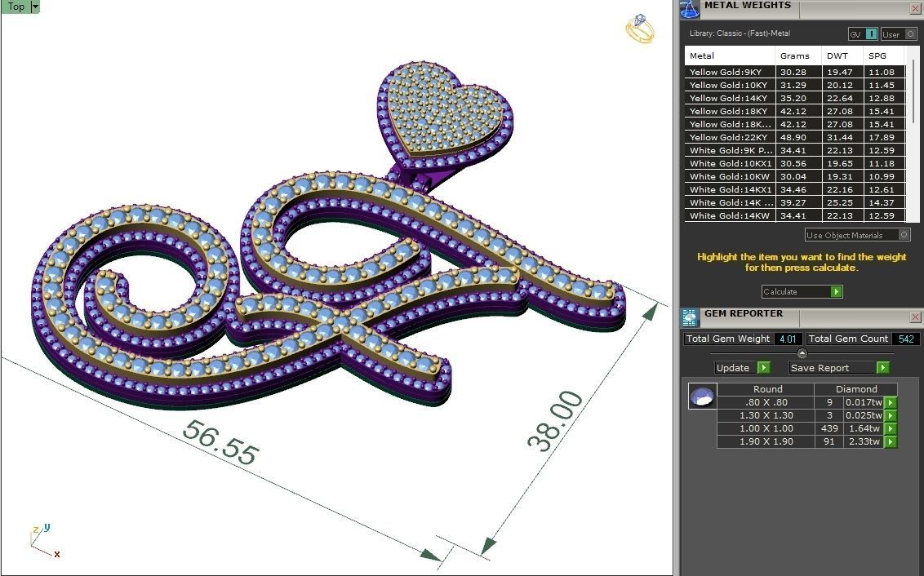Click the gold ring icon in the viewport
The image size is (924, 576).
pyautogui.click(x=640, y=29)
